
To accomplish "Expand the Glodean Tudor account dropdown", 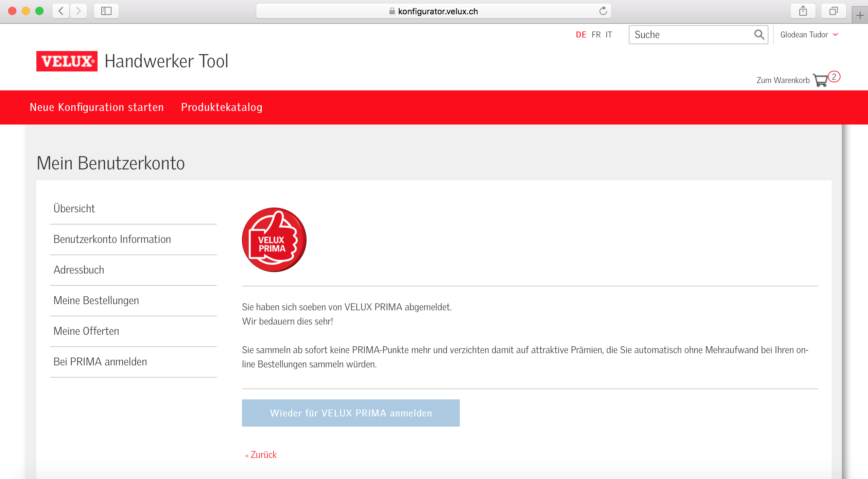I will pyautogui.click(x=810, y=34).
